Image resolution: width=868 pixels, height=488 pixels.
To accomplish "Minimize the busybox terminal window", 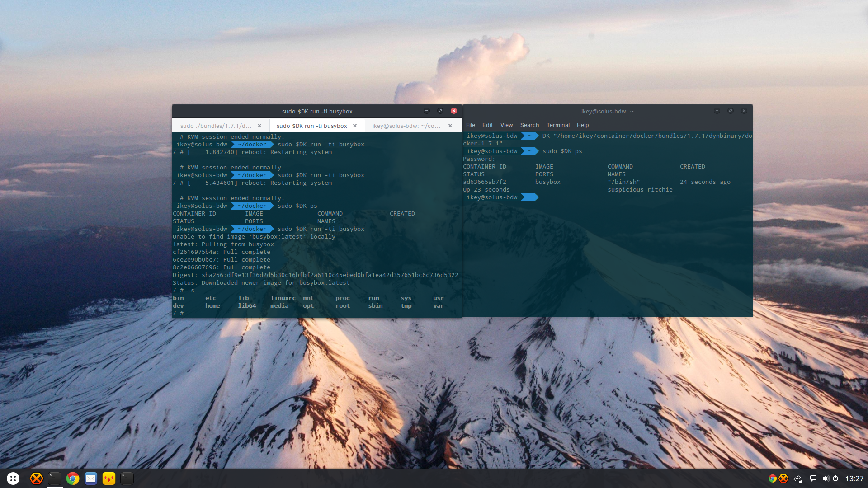I will coord(427,111).
